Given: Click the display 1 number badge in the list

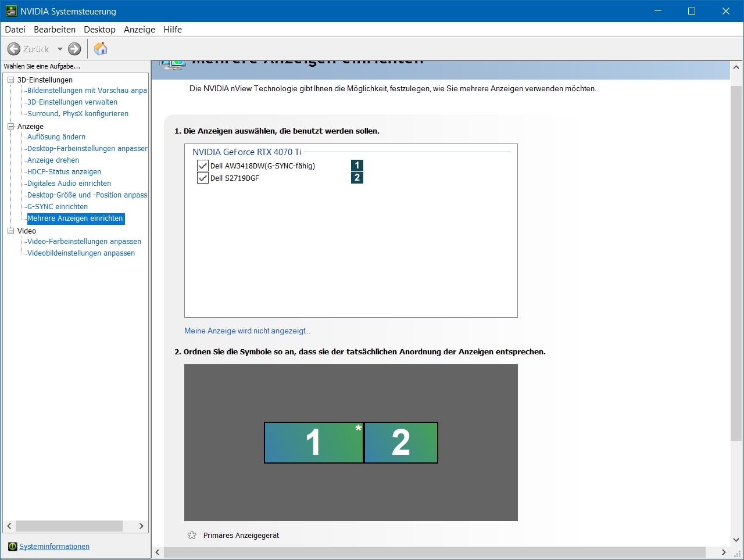Looking at the screenshot, I should point(357,166).
